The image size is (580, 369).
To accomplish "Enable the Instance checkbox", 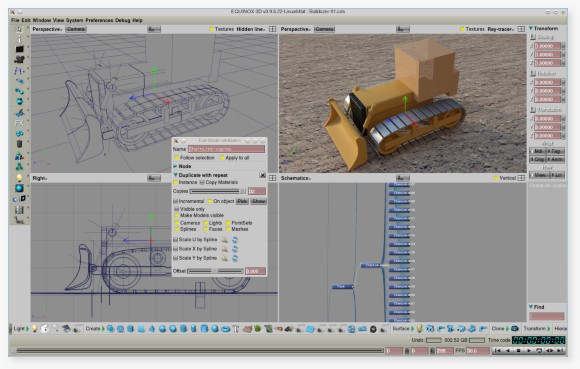I will click(x=176, y=182).
